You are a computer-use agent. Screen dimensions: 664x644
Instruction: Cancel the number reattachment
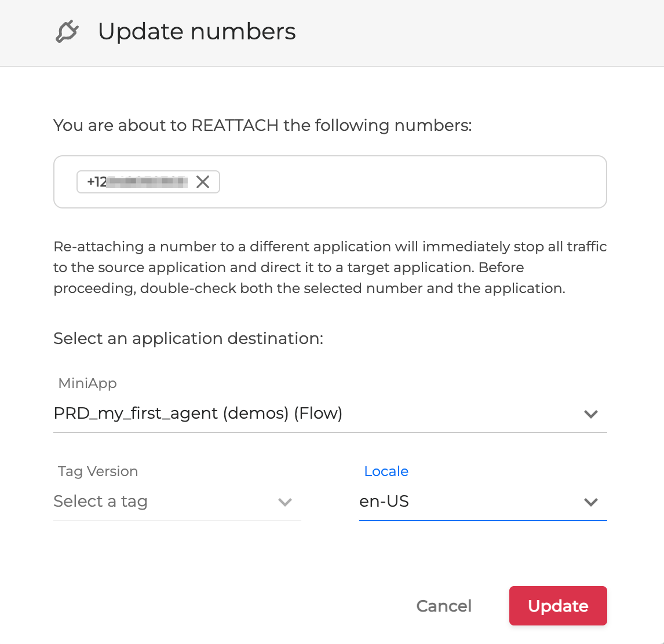(x=444, y=606)
